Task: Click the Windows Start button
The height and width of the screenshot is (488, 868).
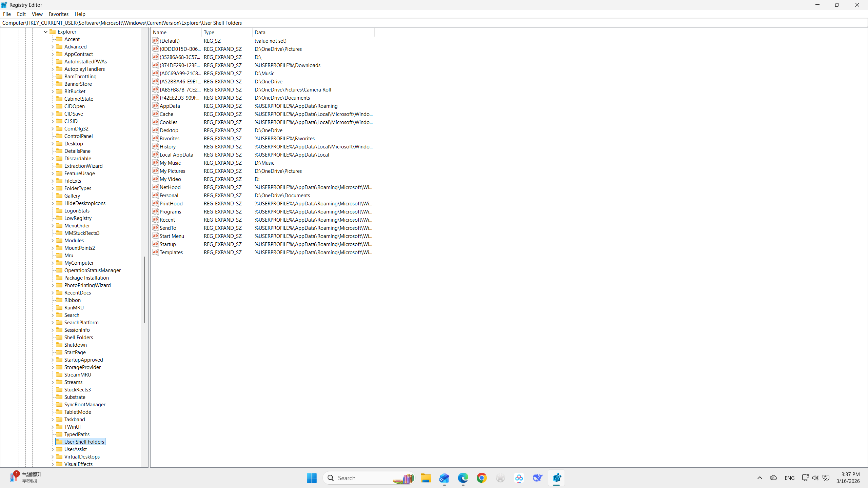Action: point(311,478)
